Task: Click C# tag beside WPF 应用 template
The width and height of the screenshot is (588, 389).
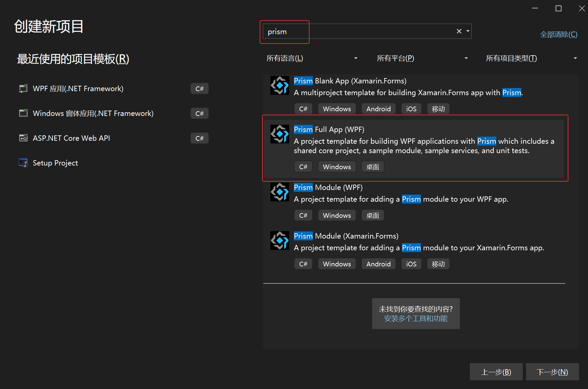Action: [199, 88]
